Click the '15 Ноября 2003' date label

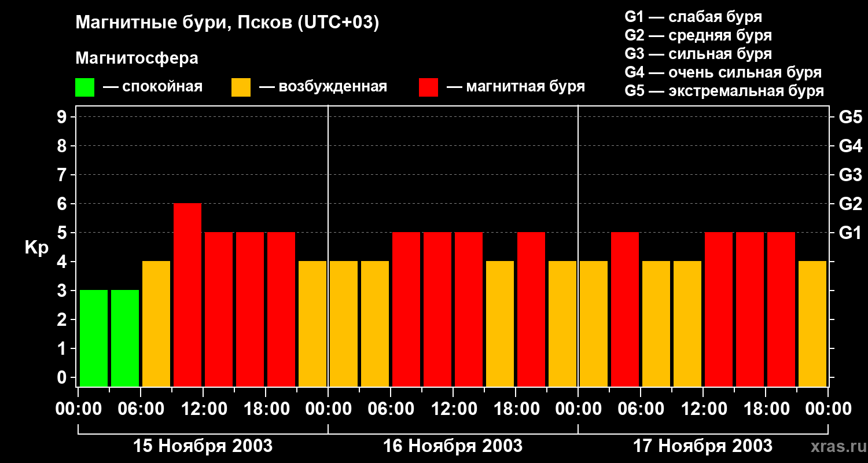(x=203, y=446)
